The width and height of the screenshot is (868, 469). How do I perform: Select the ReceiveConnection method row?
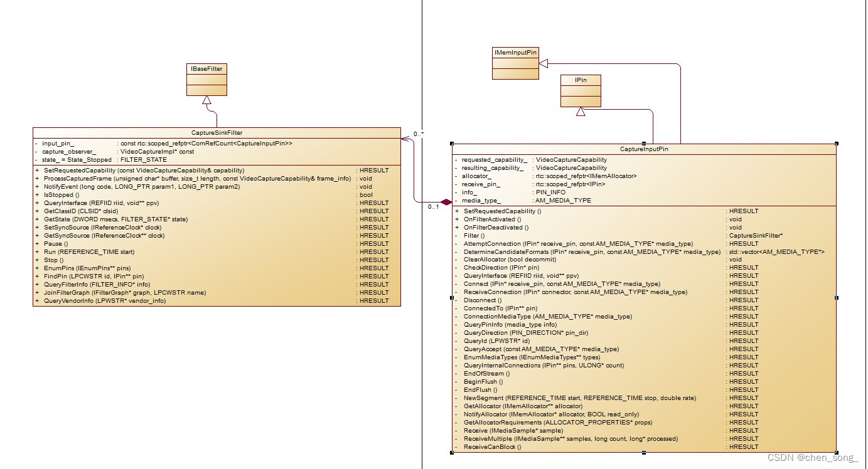(644, 292)
